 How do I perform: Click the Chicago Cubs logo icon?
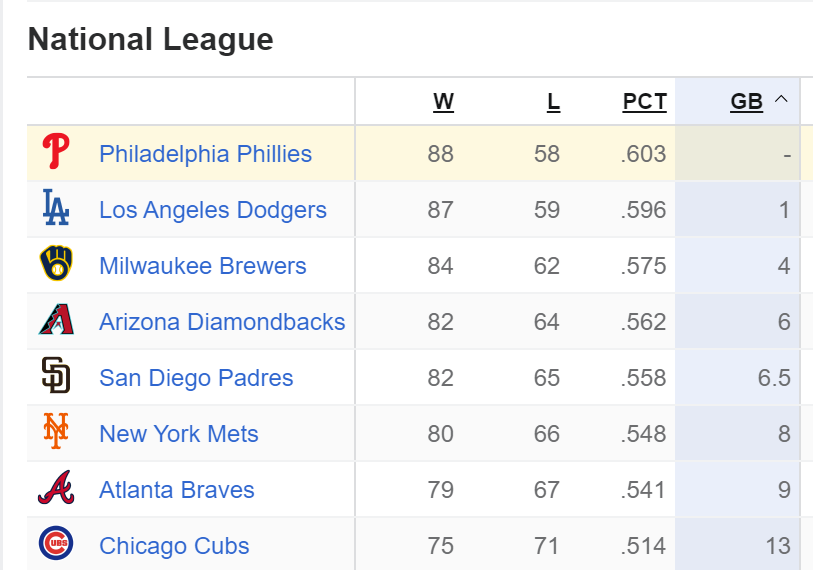coord(56,546)
